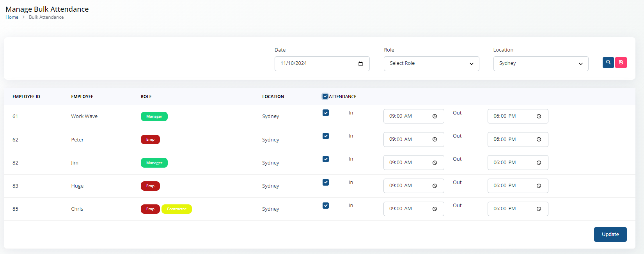The height and width of the screenshot is (254, 644).
Task: Click the ROLE column header
Action: (146, 97)
